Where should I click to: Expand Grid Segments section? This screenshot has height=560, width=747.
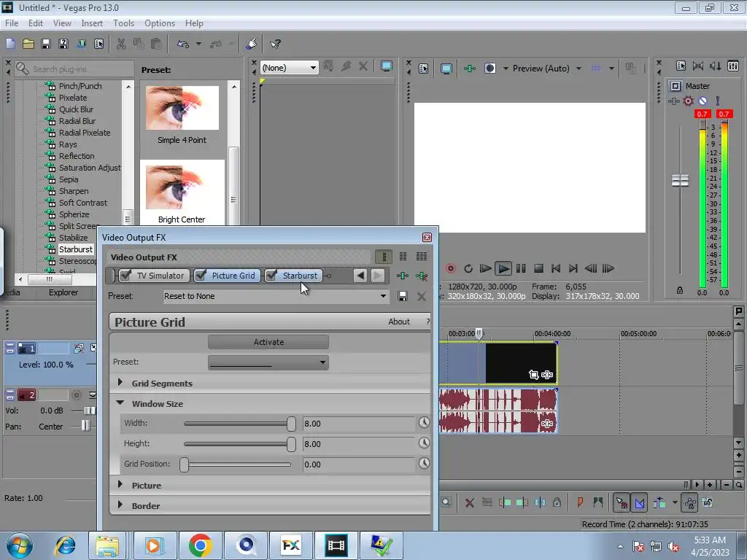[120, 382]
